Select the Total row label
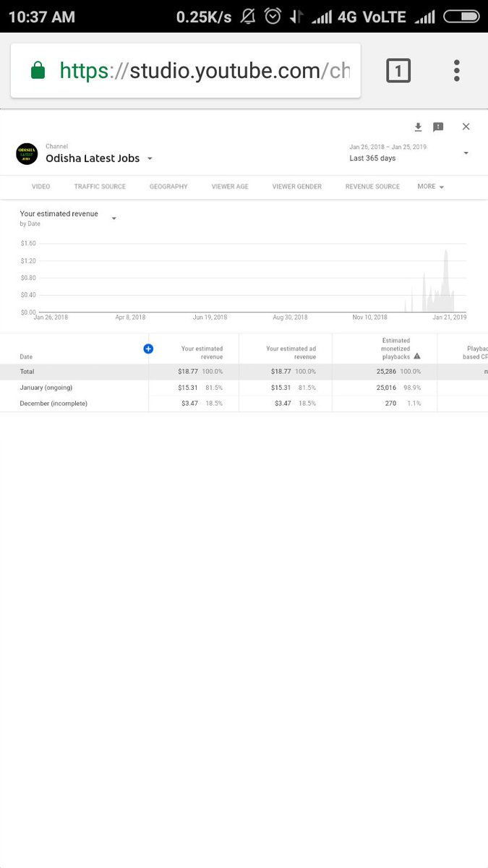The height and width of the screenshot is (868, 488). pyautogui.click(x=27, y=372)
